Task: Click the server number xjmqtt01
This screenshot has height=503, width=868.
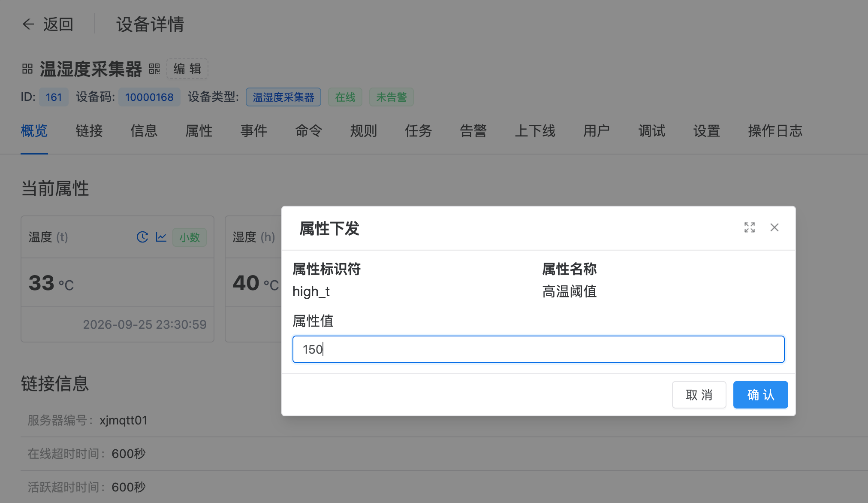Action: (124, 420)
